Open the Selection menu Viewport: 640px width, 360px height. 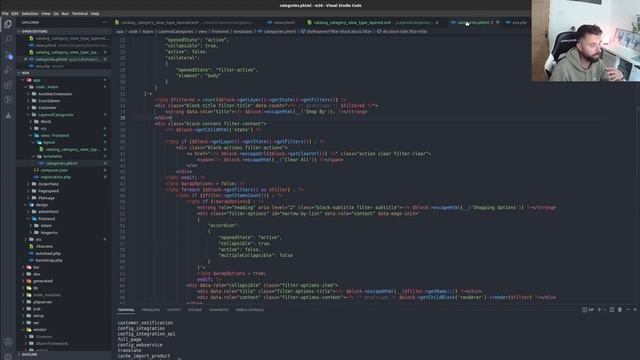click(x=30, y=13)
